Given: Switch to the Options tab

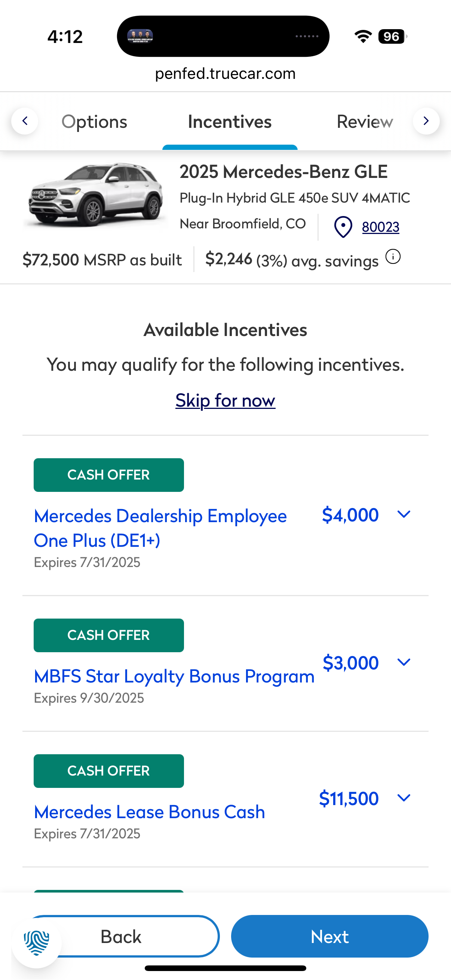Looking at the screenshot, I should coord(94,122).
